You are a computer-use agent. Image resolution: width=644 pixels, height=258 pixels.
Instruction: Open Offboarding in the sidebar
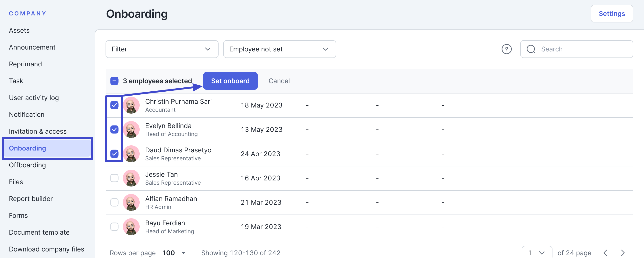(27, 165)
